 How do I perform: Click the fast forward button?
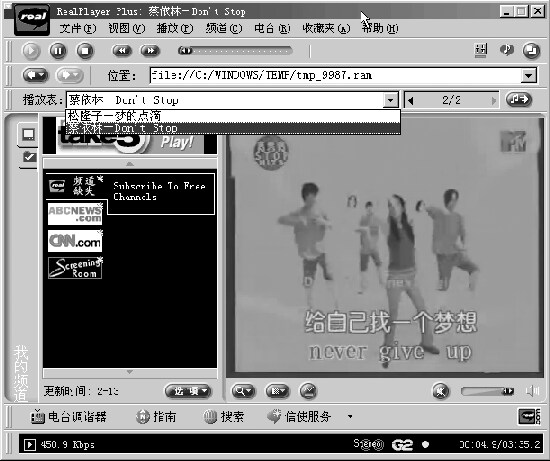click(150, 51)
